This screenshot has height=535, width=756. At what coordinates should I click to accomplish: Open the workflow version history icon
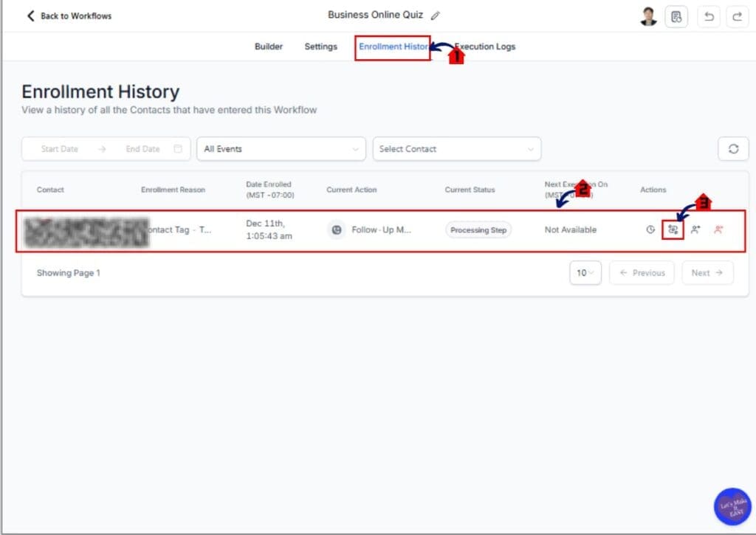676,15
